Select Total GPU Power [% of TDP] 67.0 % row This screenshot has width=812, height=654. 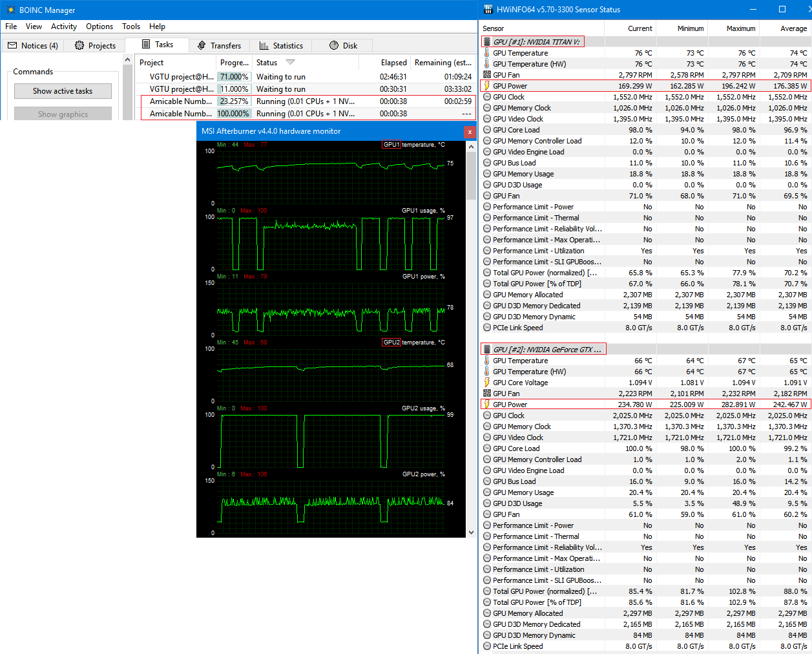(x=645, y=284)
